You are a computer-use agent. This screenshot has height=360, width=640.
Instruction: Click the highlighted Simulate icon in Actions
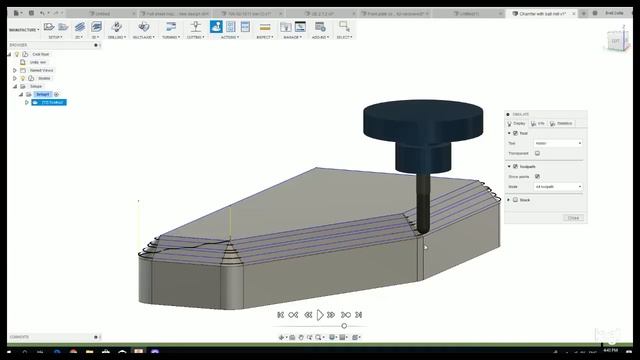pos(216,27)
